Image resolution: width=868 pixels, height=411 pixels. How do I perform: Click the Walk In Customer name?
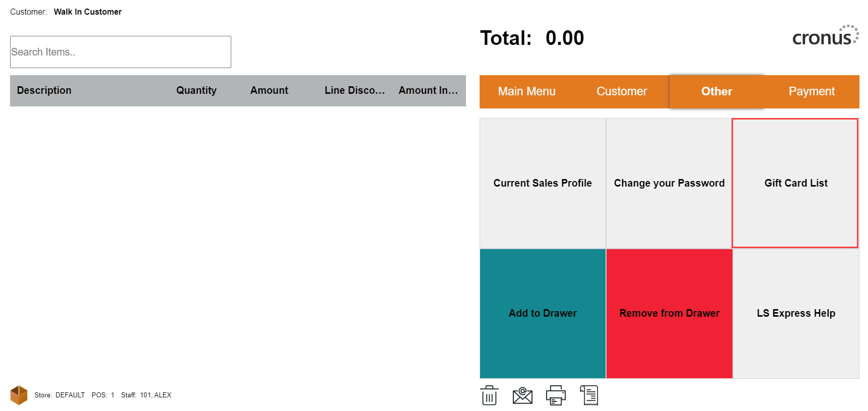tap(88, 12)
